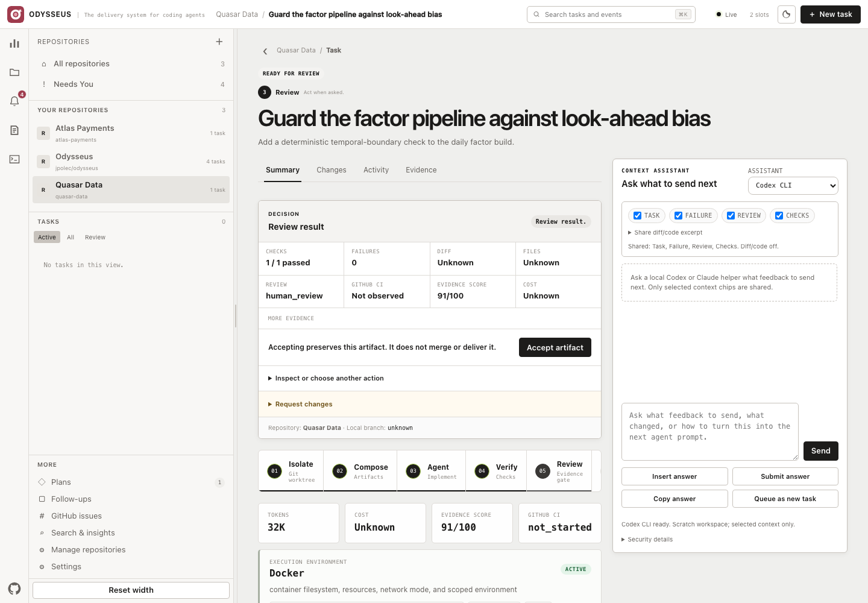The image size is (868, 603).
Task: Click into Search tasks and events field
Action: [x=611, y=14]
